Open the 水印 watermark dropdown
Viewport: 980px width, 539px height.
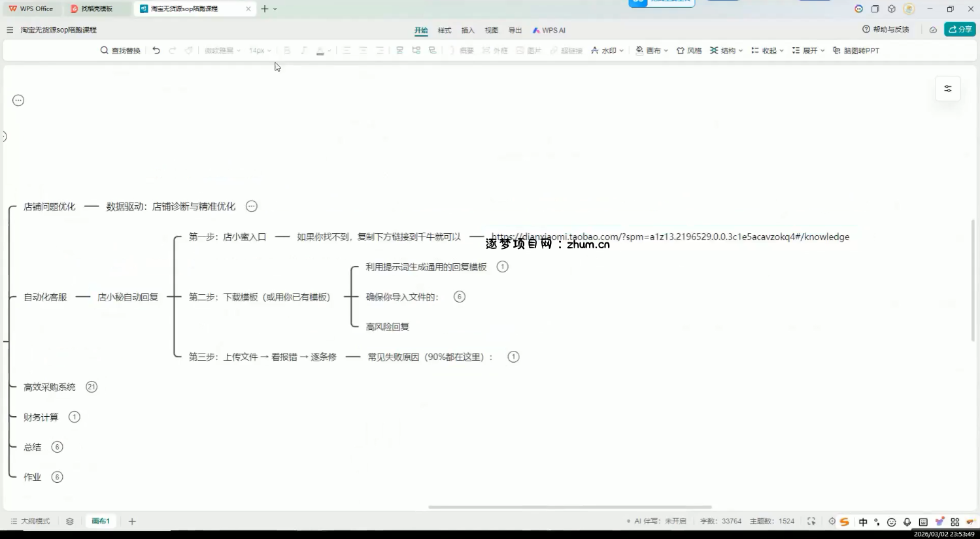point(607,50)
